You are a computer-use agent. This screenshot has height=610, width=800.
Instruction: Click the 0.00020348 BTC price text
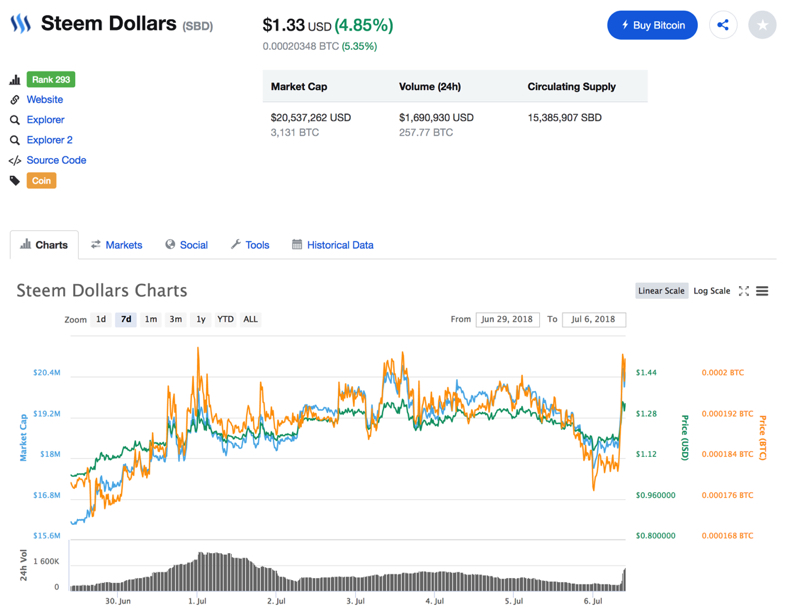[x=301, y=46]
